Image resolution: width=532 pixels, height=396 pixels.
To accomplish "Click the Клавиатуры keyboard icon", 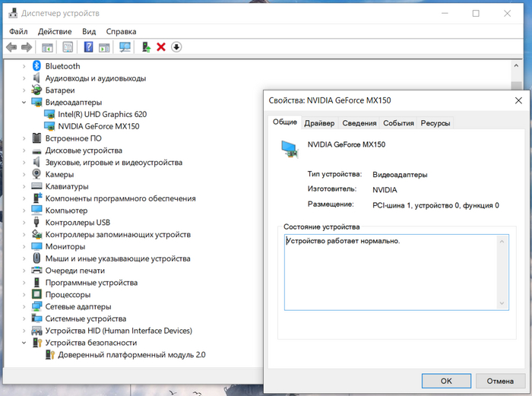I will tap(36, 186).
